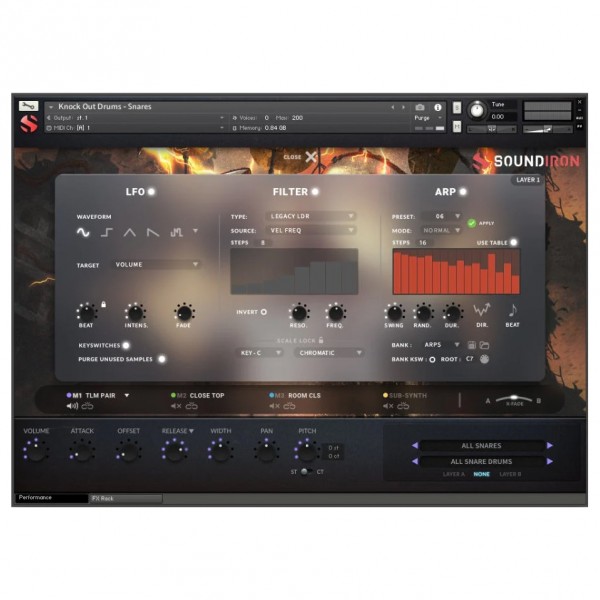
Task: Click the arp step table bars
Action: click(x=457, y=271)
